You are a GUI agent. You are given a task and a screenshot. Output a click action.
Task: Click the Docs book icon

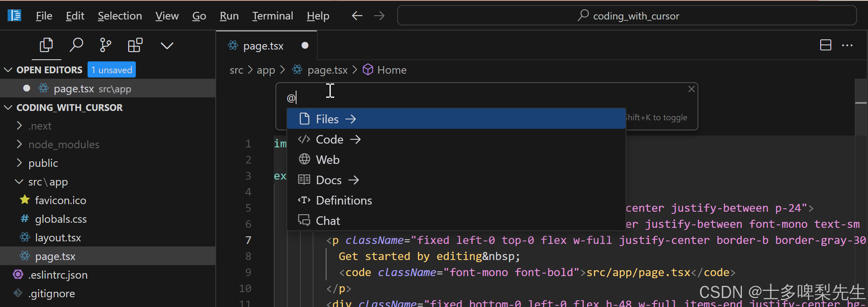click(304, 180)
